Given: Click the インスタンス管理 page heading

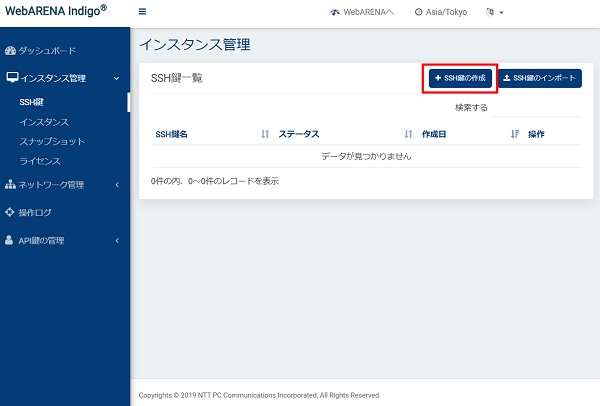Looking at the screenshot, I should (195, 44).
